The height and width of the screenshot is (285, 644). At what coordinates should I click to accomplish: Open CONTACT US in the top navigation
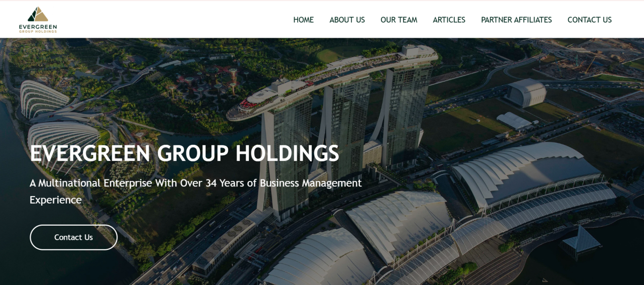(x=589, y=20)
